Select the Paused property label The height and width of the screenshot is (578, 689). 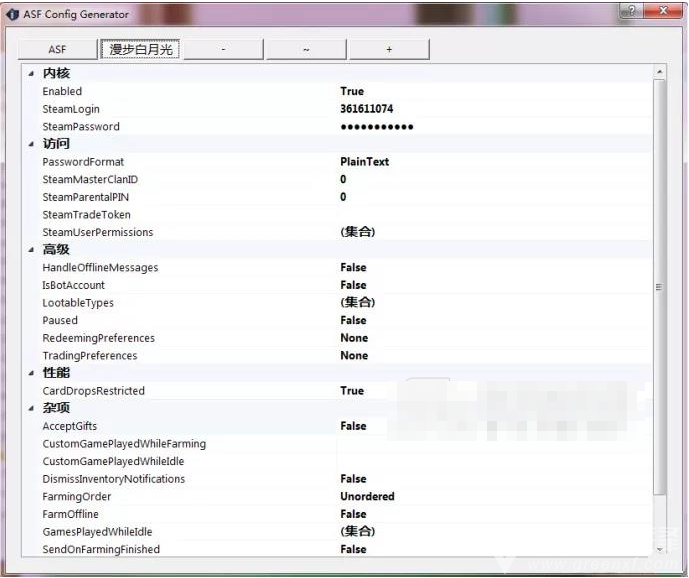point(60,320)
